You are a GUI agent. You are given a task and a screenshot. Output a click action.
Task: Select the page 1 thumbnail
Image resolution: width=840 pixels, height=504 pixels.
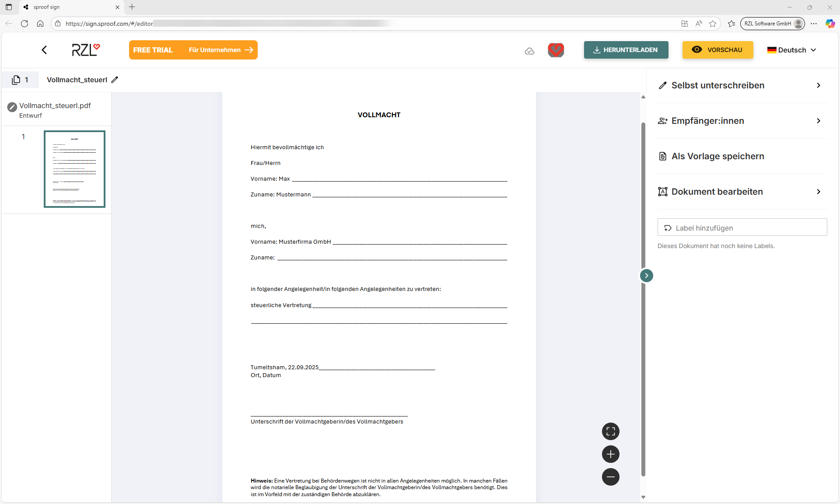pyautogui.click(x=74, y=169)
